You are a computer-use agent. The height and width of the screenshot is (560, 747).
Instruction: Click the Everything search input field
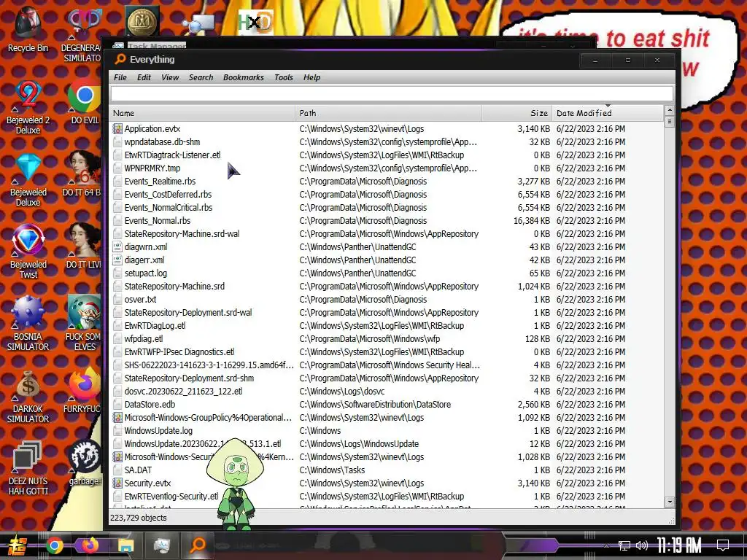pyautogui.click(x=392, y=94)
